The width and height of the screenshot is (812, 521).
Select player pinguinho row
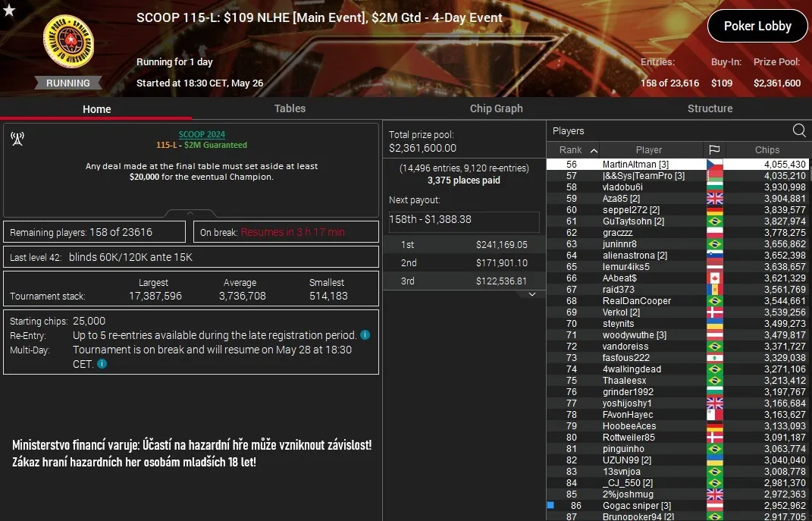pos(677,449)
